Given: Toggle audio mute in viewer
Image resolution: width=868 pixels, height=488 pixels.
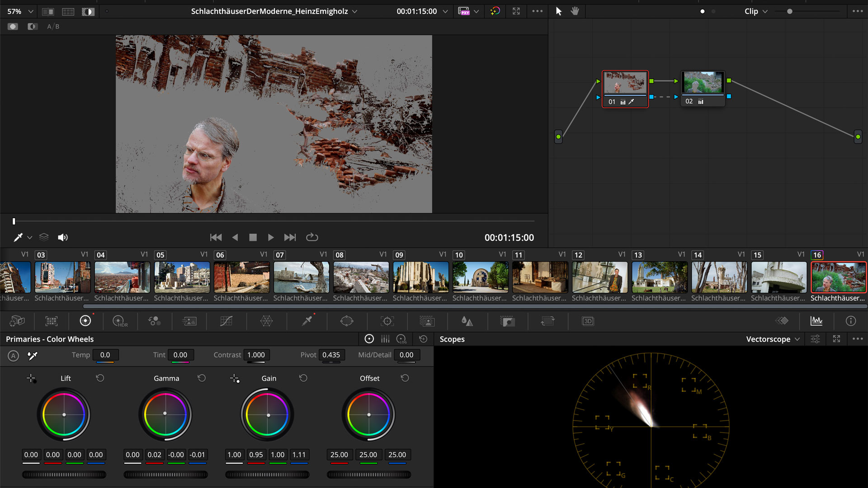Looking at the screenshot, I should point(63,238).
